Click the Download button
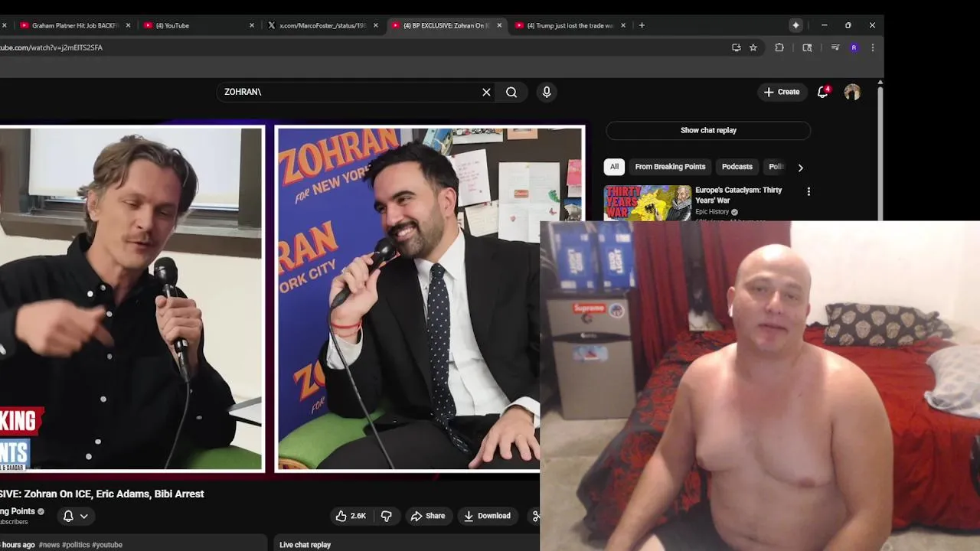Screen dimensions: 980x551 coord(487,516)
